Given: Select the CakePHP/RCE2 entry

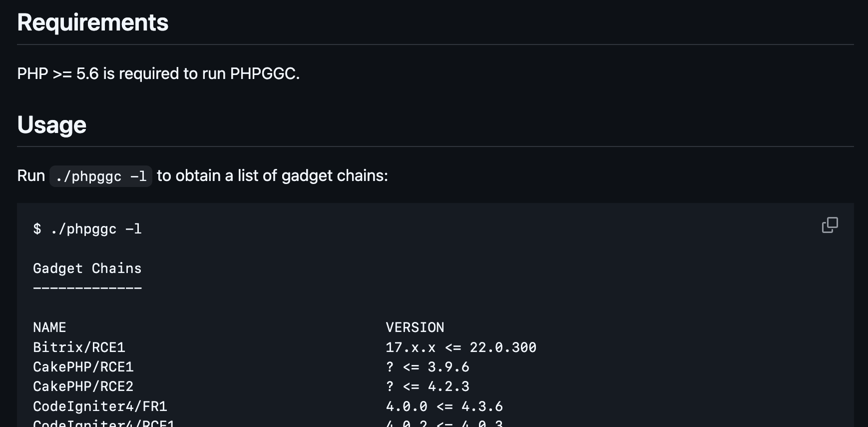Looking at the screenshot, I should [83, 386].
